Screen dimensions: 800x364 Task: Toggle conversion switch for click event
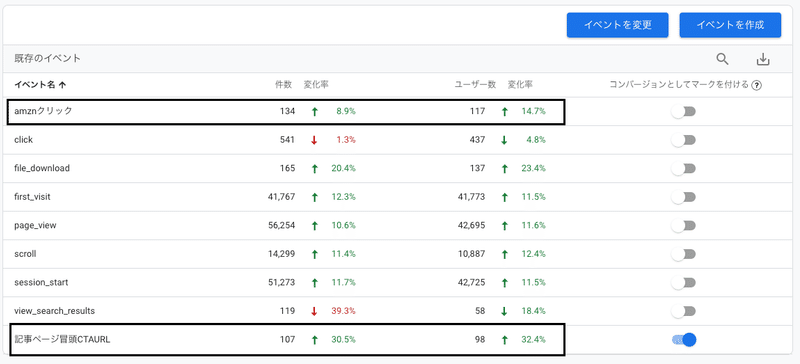pyautogui.click(x=684, y=140)
